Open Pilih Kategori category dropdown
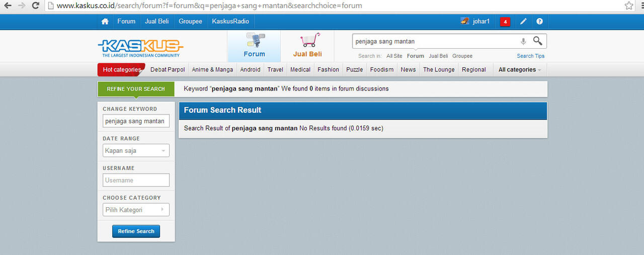The image size is (644, 255). (136, 210)
